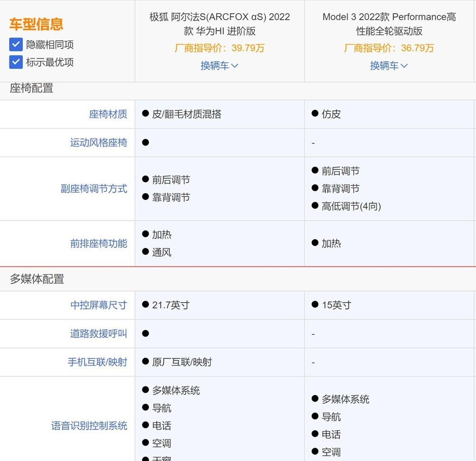This screenshot has width=476, height=461.
Task: Open the 前排座椅功能 parameter link
Action: click(x=99, y=244)
